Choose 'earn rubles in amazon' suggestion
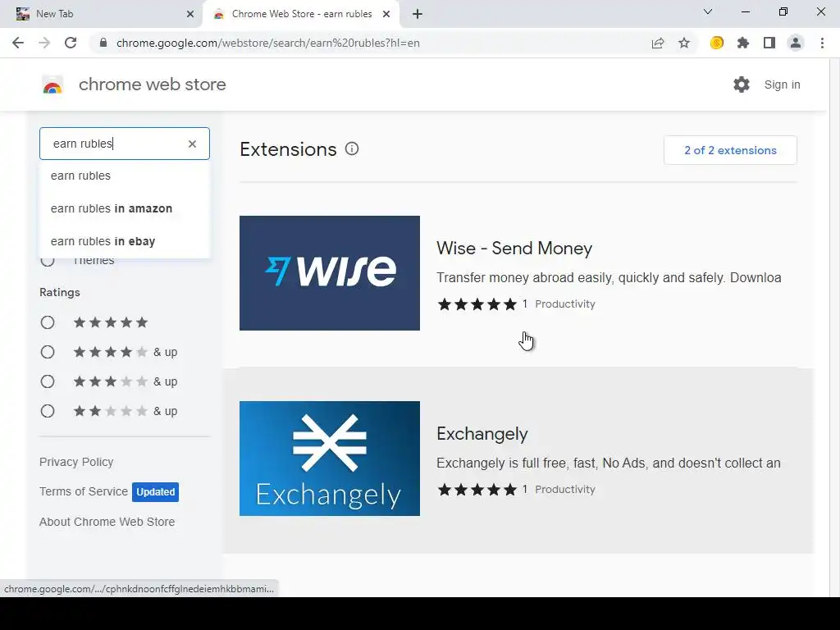 tap(125, 208)
